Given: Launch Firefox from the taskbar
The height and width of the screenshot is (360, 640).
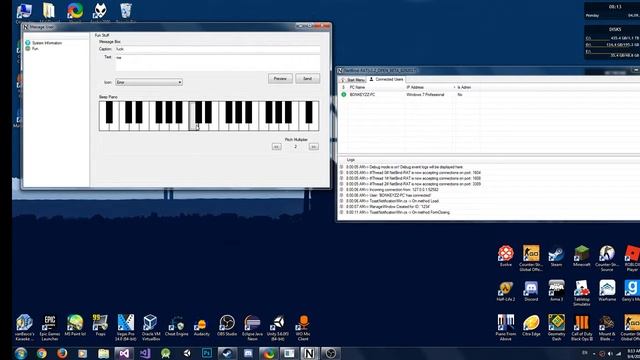Looking at the screenshot, I should click(62, 353).
